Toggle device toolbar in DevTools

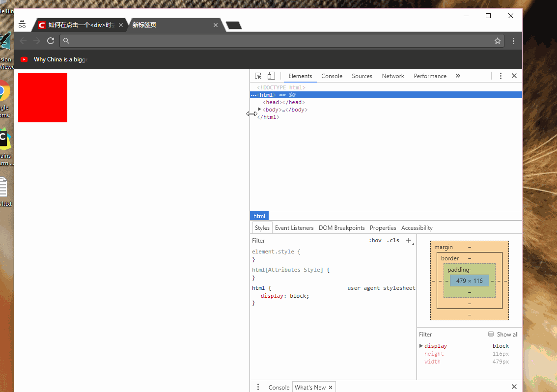click(x=271, y=76)
